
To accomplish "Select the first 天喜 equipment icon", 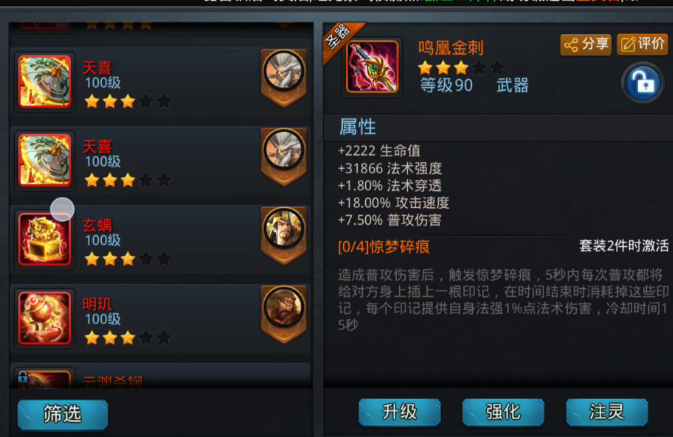I will click(x=45, y=82).
